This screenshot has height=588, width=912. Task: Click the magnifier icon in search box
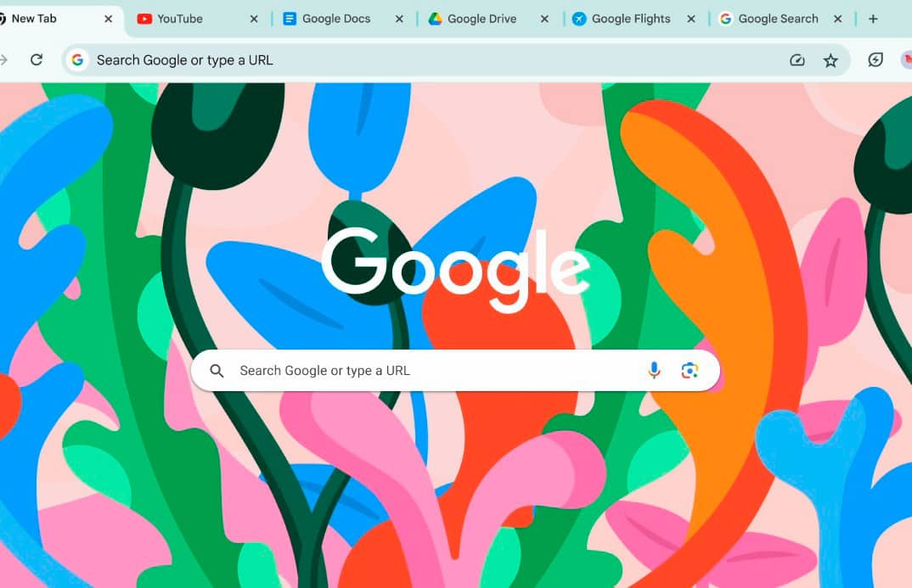click(x=217, y=371)
